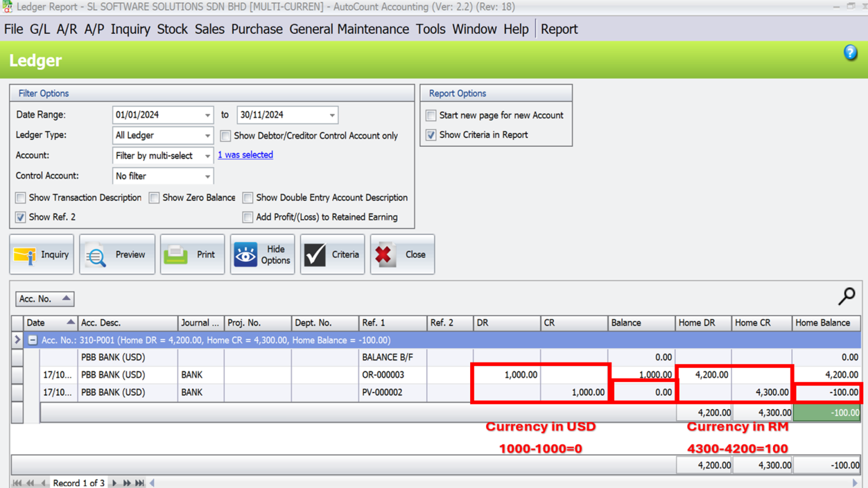The image size is (868, 488).
Task: Click the '1 was selected' link
Action: point(245,155)
